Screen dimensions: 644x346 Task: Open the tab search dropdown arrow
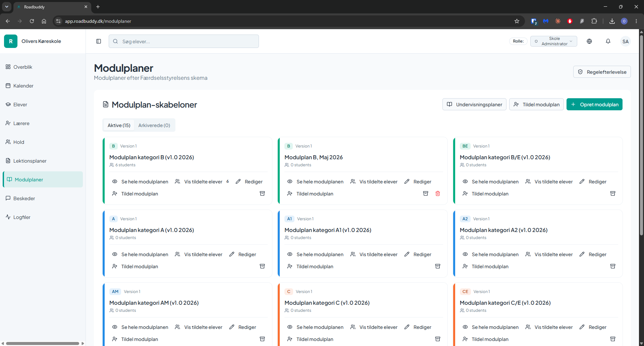pyautogui.click(x=6, y=7)
